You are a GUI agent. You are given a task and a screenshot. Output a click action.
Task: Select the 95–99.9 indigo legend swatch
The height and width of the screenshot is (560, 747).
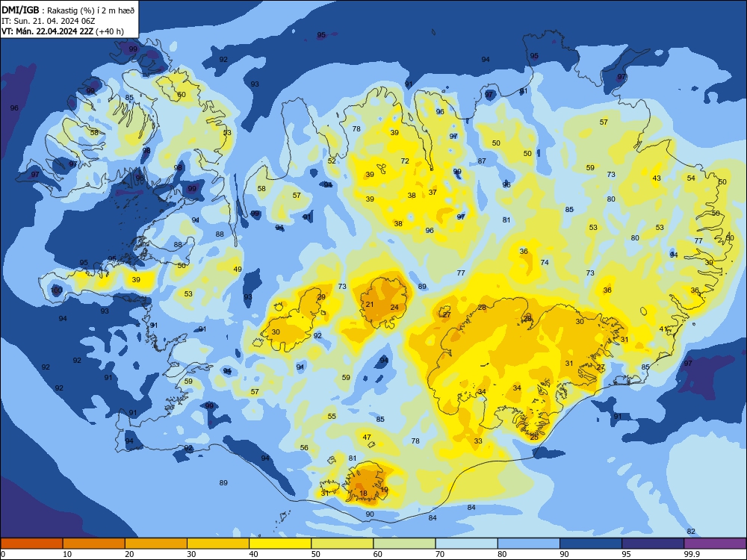653,544
